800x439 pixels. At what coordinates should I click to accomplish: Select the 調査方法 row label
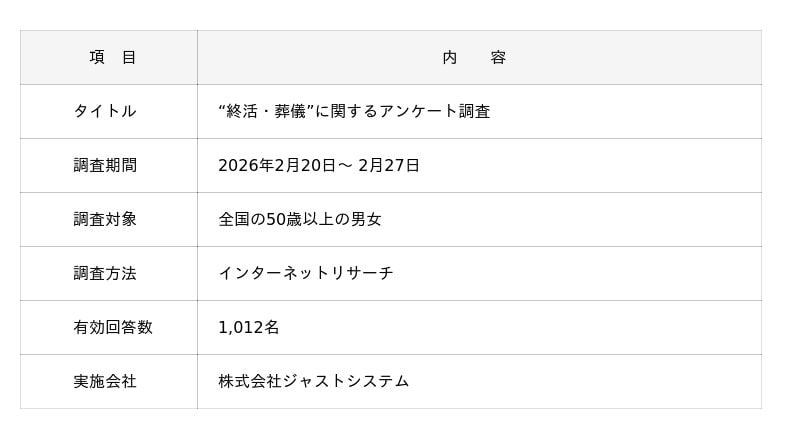point(105,274)
